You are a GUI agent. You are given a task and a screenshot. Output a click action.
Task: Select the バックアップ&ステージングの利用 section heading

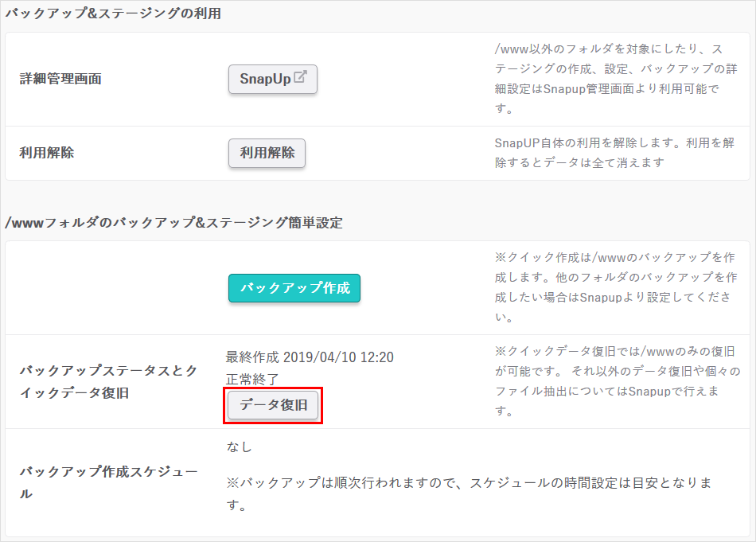pos(113,14)
